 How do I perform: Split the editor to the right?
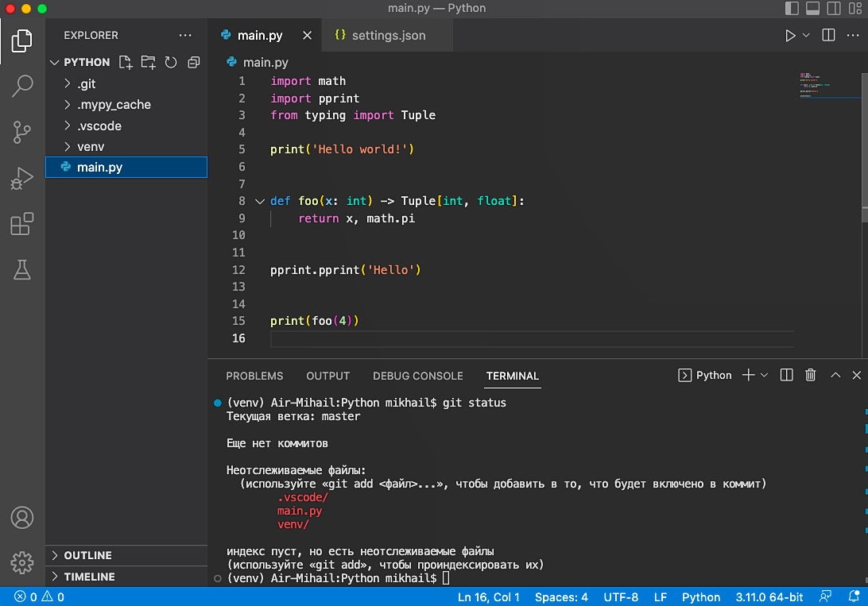[828, 36]
